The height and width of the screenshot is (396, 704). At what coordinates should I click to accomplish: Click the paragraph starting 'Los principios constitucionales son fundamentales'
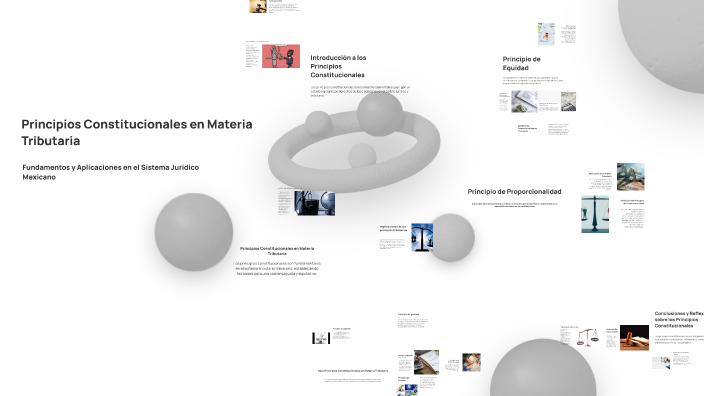coord(277,268)
